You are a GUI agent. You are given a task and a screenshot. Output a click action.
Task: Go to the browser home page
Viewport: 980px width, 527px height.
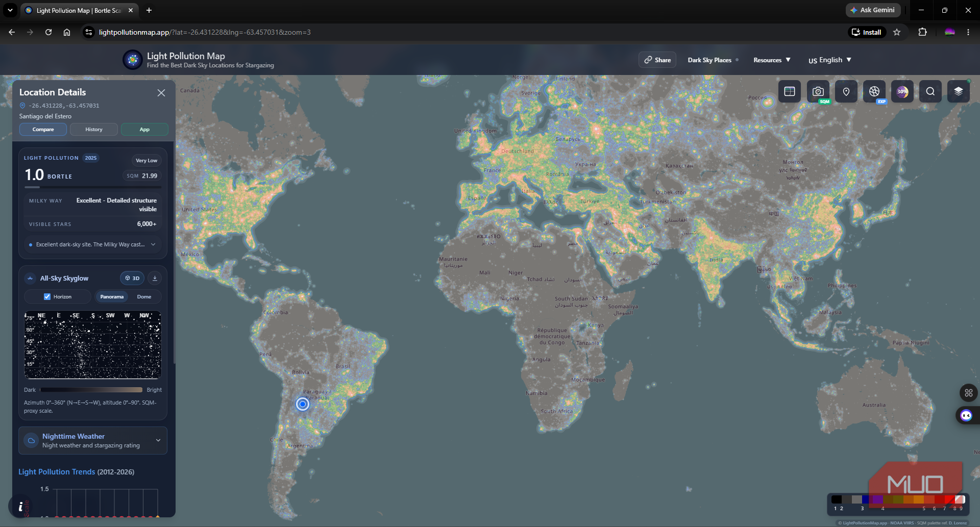pos(67,32)
